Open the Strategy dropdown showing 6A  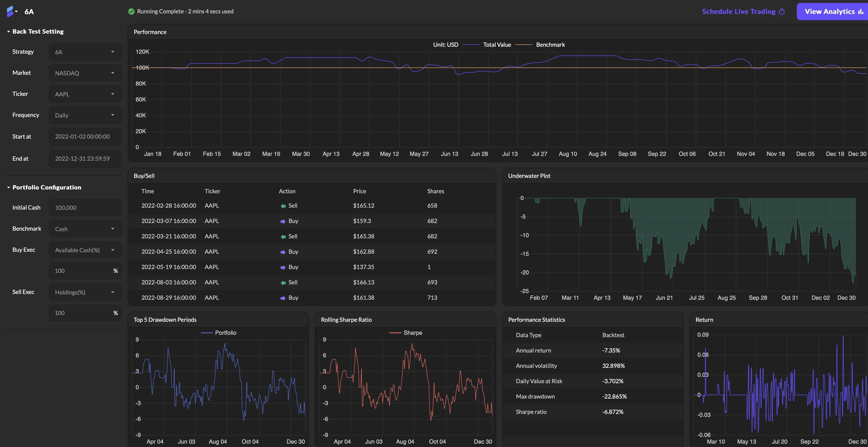point(85,52)
